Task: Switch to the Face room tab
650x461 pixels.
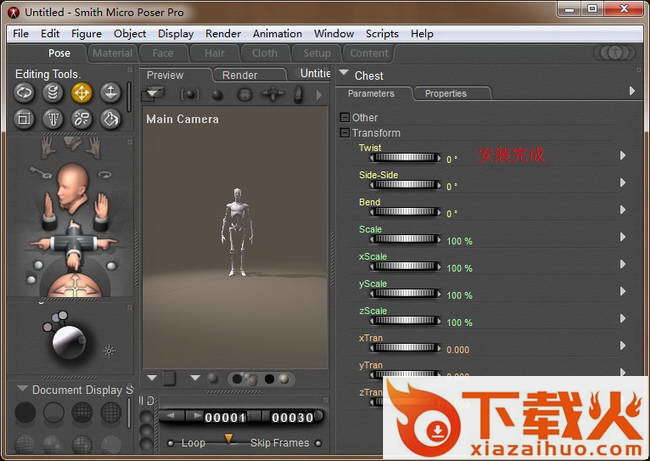Action: click(163, 53)
